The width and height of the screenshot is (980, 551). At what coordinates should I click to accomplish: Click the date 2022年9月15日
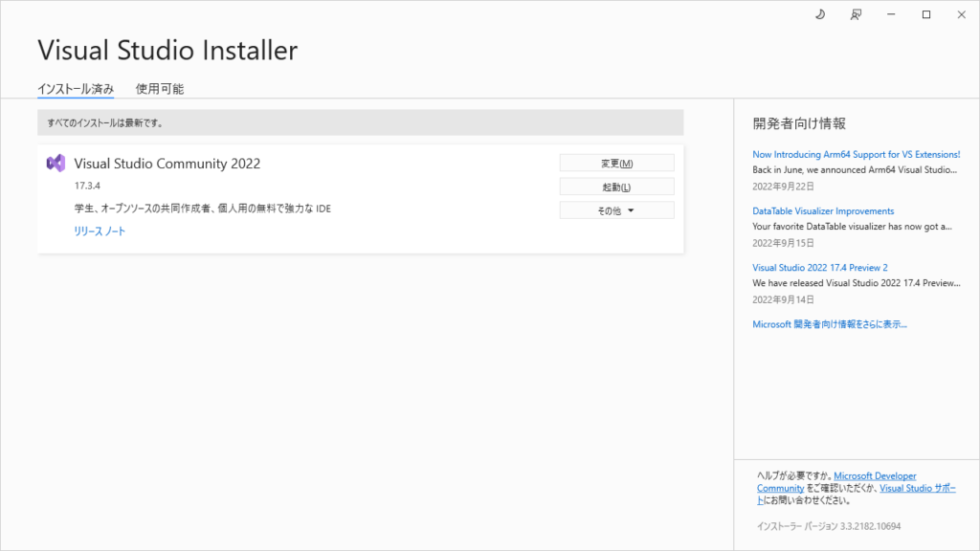(783, 243)
